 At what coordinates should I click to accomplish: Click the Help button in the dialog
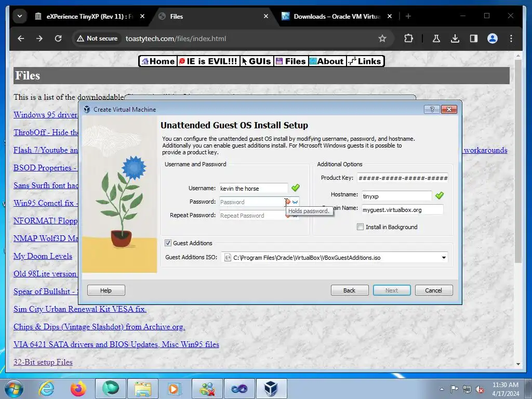tap(106, 290)
